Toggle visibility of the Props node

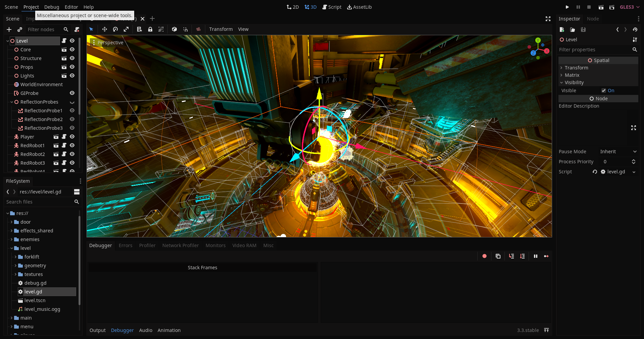[72, 67]
